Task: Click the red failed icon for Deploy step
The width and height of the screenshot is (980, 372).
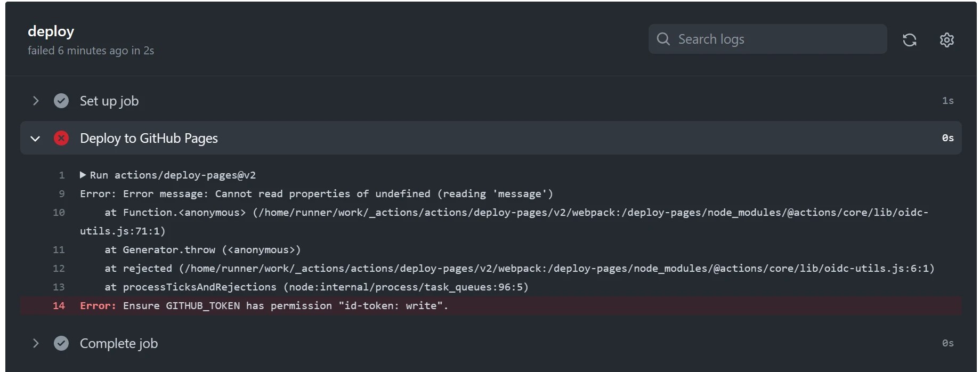Action: point(61,138)
